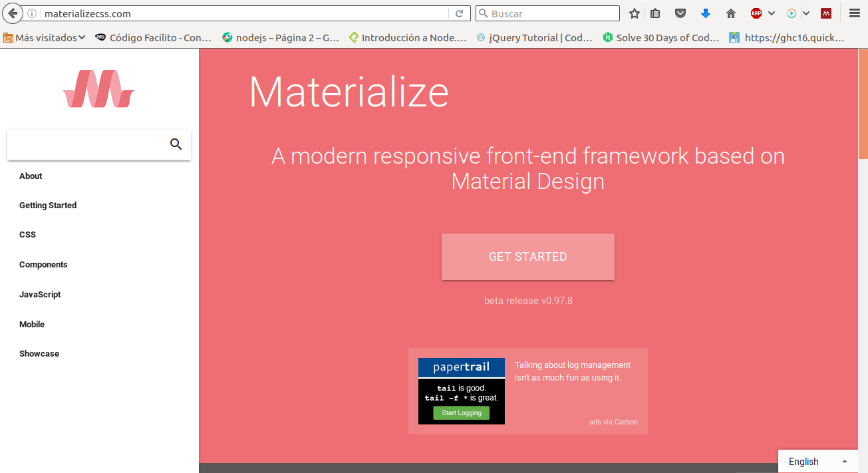Click the materializecss.com address bar
The image size is (868, 473).
click(x=246, y=13)
